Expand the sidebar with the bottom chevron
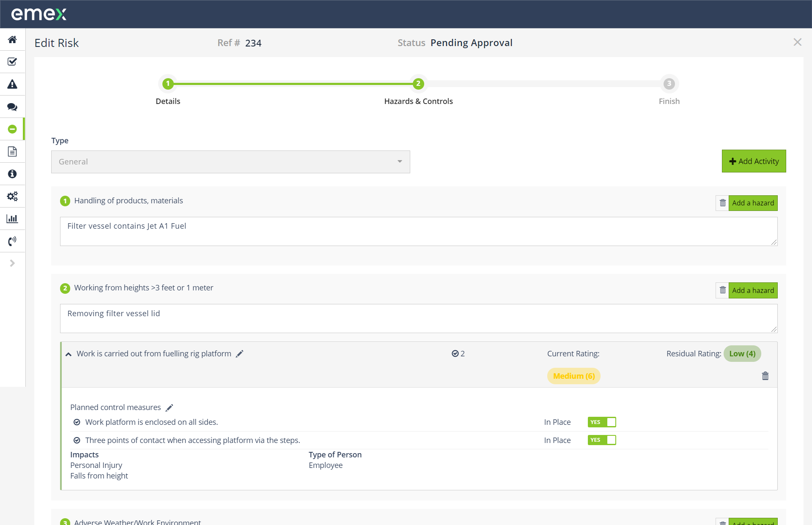The image size is (812, 525). (12, 263)
